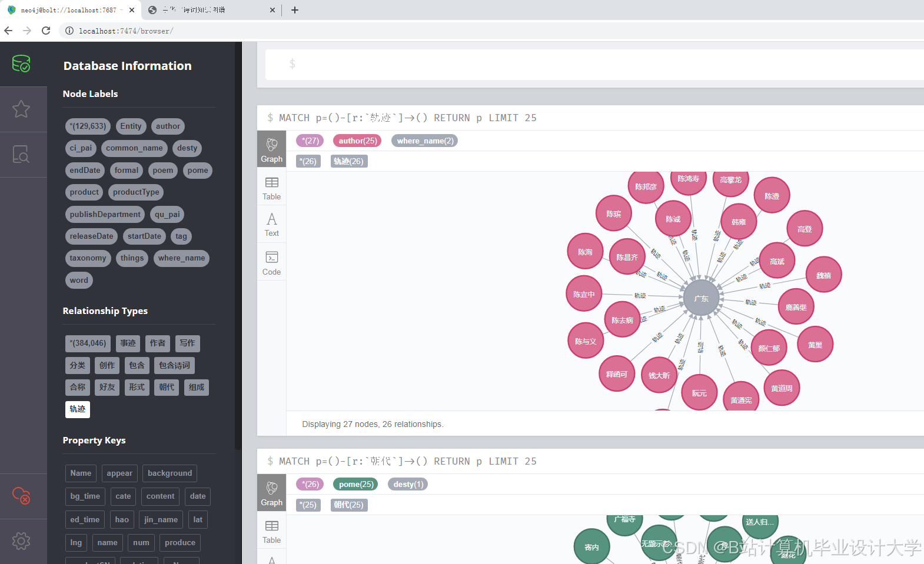
Task: Select the word node label
Action: pos(79,281)
